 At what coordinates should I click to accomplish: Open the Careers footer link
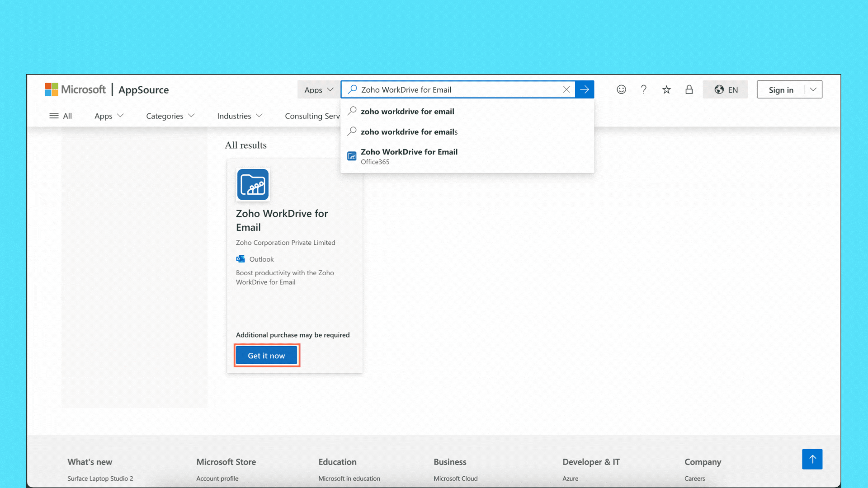tap(694, 479)
